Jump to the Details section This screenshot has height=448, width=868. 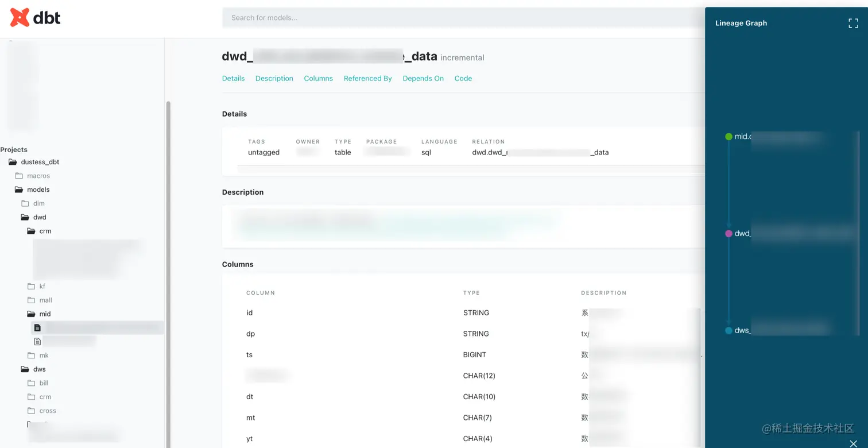coord(233,79)
